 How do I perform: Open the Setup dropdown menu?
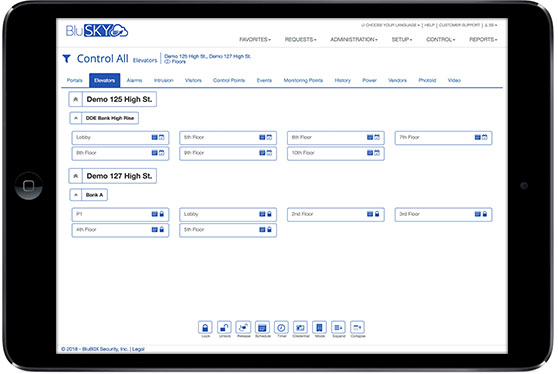coord(402,39)
